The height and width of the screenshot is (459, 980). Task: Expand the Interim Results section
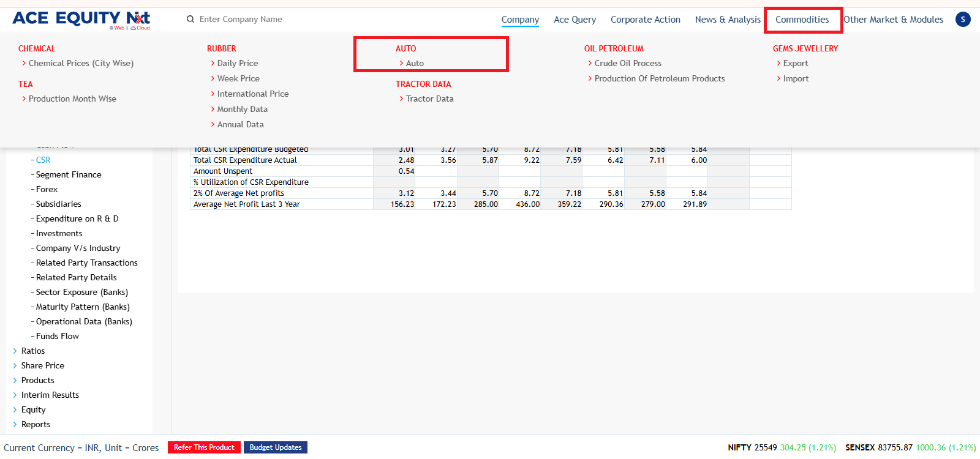(x=50, y=395)
